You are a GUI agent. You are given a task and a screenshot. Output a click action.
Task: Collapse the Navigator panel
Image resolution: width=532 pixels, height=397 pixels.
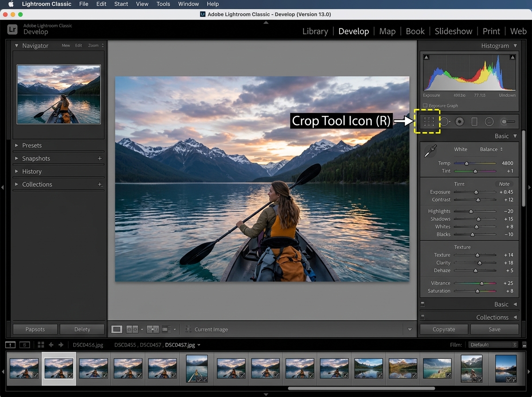16,45
